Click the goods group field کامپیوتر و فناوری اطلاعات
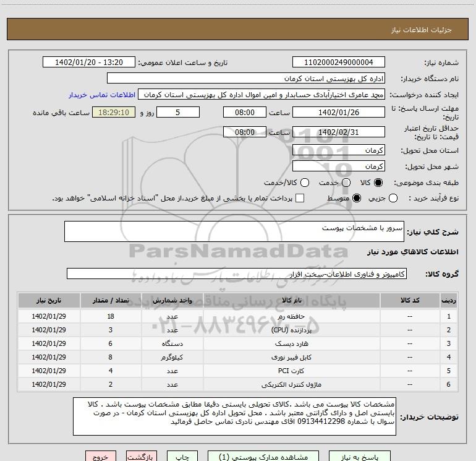The height and width of the screenshot is (461, 476). 237,274
